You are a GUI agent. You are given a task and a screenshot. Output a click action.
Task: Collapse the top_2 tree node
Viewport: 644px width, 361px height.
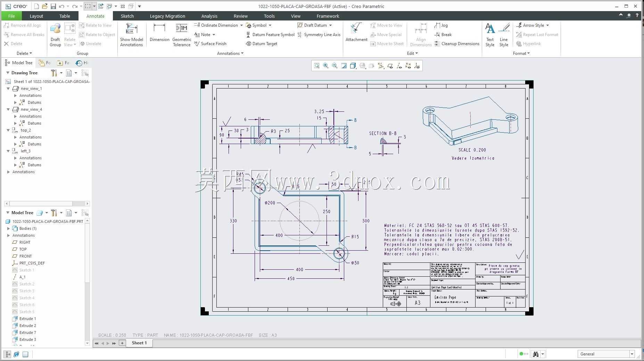pyautogui.click(x=8, y=130)
